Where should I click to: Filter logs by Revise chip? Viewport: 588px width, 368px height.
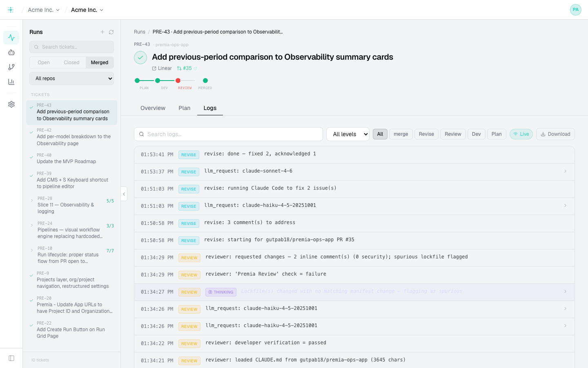pyautogui.click(x=426, y=134)
